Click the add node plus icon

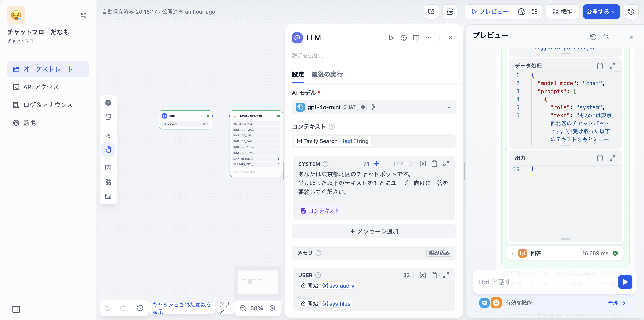pyautogui.click(x=108, y=103)
